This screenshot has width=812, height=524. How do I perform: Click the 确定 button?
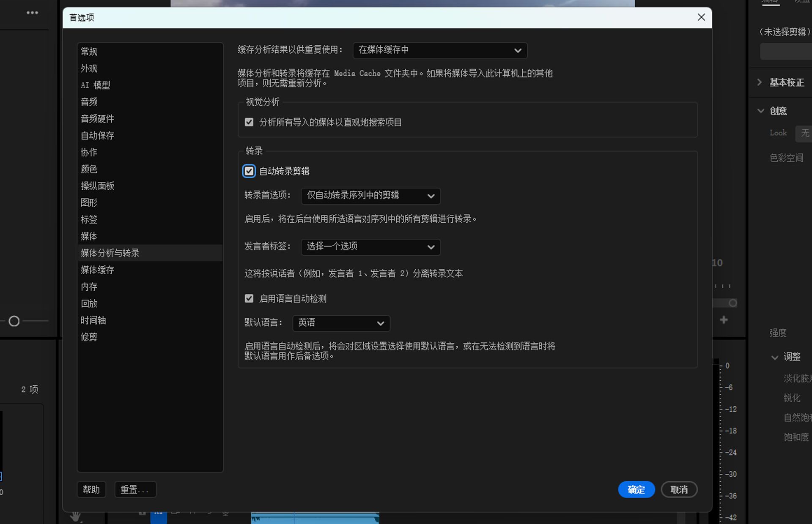coord(636,489)
